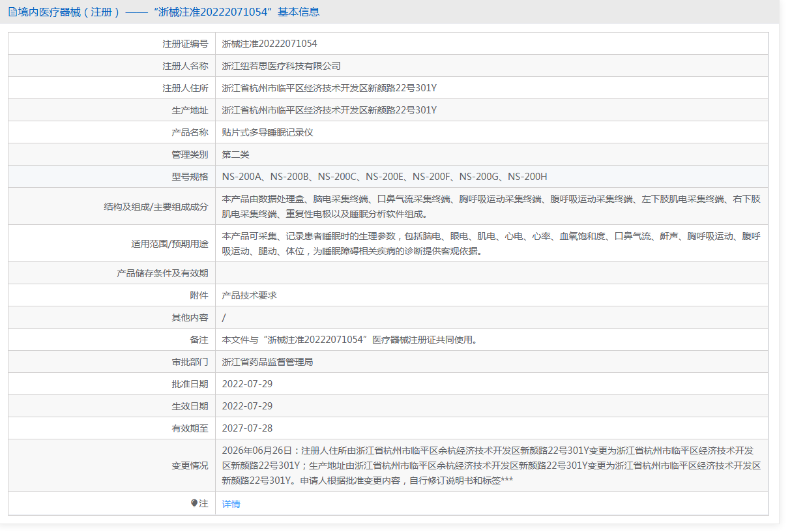This screenshot has width=805, height=532.
Task: Click the 其他内容 slash value
Action: [224, 318]
